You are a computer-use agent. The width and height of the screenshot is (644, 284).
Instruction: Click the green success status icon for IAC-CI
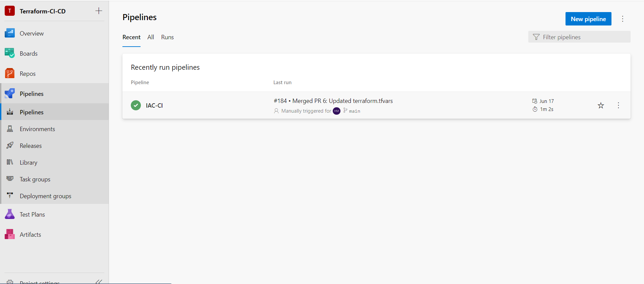point(136,105)
